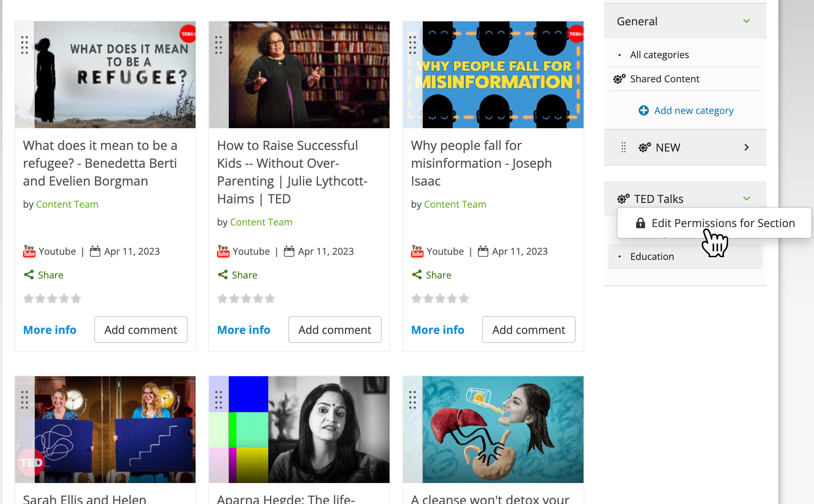The image size is (814, 504).
Task: Grab drag handle on misinformation video card
Action: (413, 45)
